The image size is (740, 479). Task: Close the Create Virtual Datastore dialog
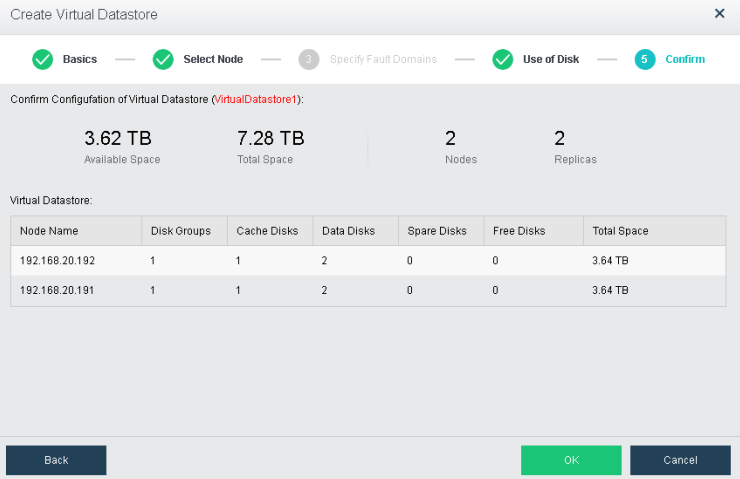(x=719, y=14)
